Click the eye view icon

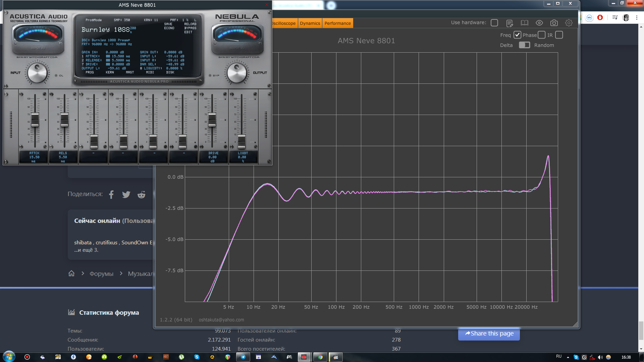539,23
